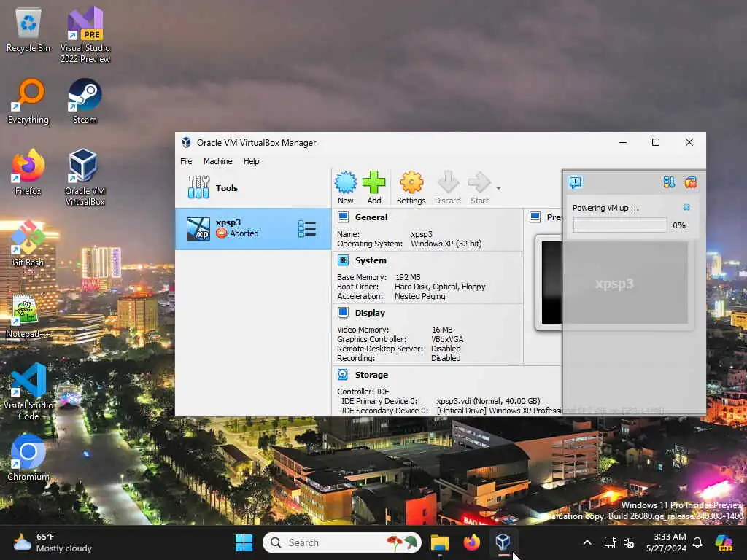Click the System section header
Screen dimensions: 747x560
click(371, 260)
